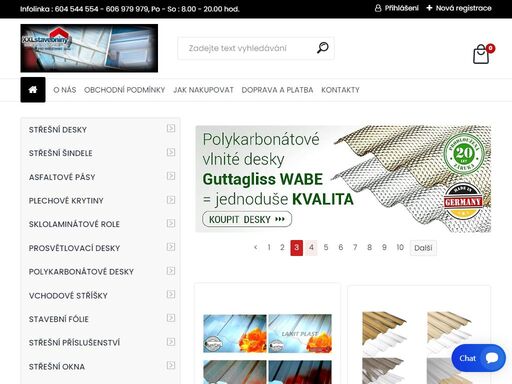
Task: Expand the Vchodové stříšky category arrow
Action: click(x=171, y=294)
